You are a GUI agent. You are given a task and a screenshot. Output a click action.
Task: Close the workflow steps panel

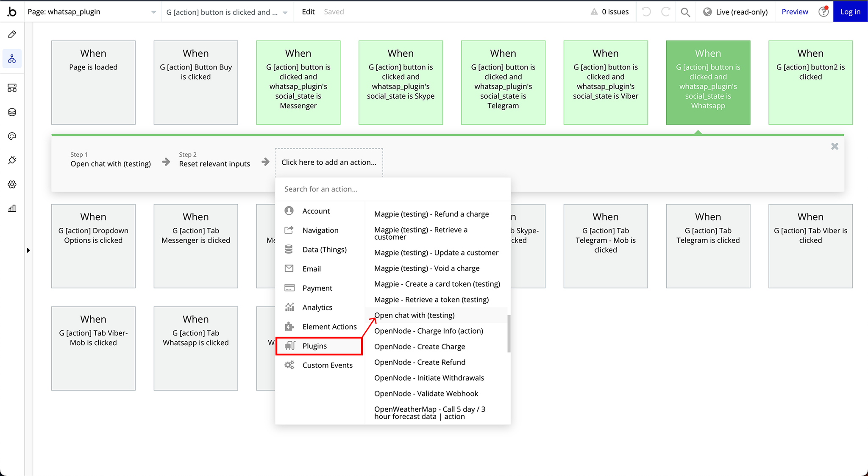[835, 146]
